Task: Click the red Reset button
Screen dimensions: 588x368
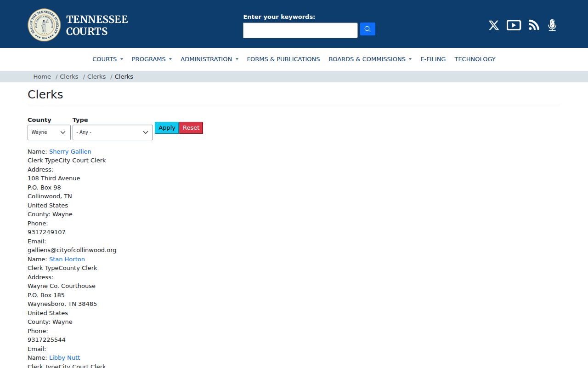Action: 191,128
